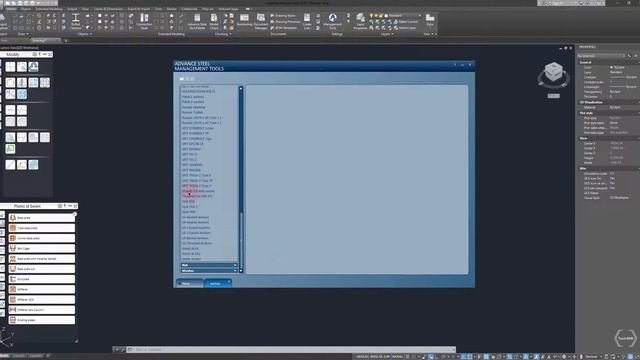640x360 pixels.
Task: Select 'SPIT FIX Z' in anchors list
Action: click(x=189, y=160)
